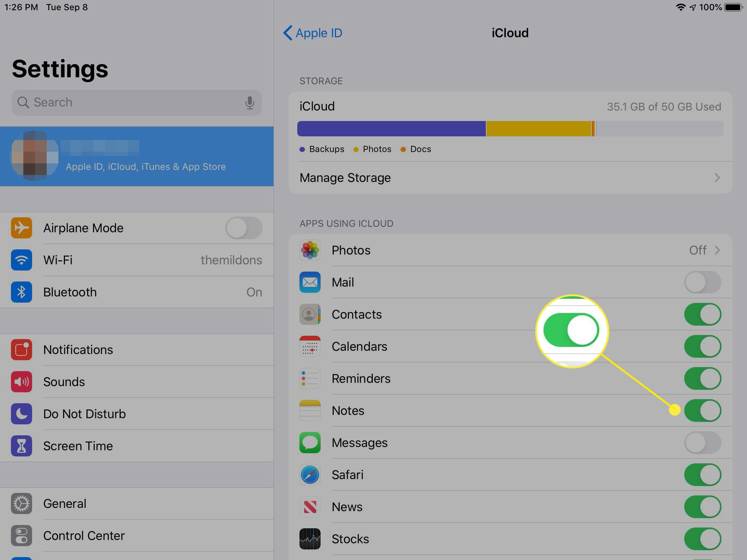Open the General settings row
This screenshot has width=747, height=560.
[137, 503]
